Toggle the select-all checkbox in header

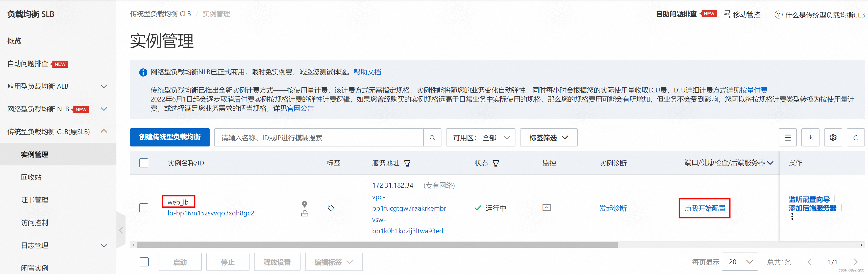[144, 163]
